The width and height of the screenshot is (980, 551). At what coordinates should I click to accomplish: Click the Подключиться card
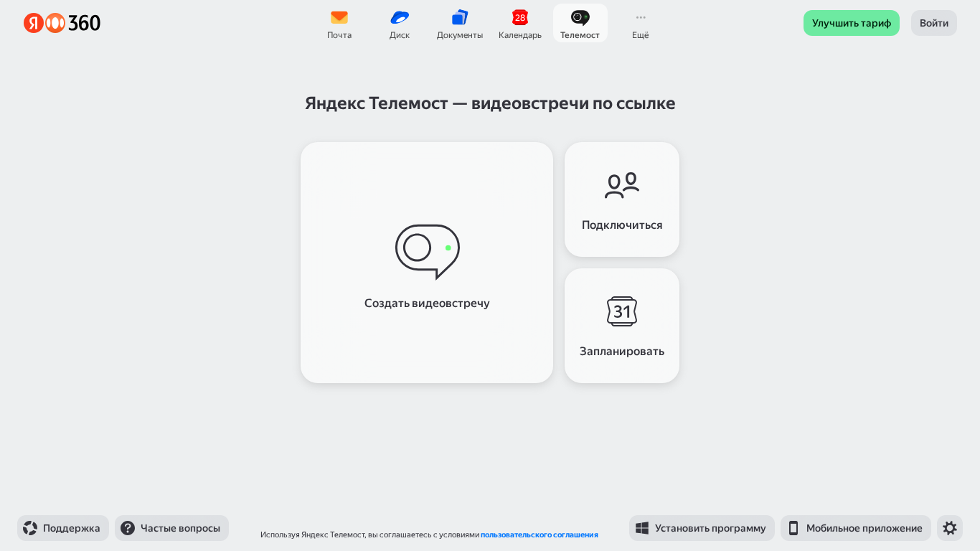(622, 199)
